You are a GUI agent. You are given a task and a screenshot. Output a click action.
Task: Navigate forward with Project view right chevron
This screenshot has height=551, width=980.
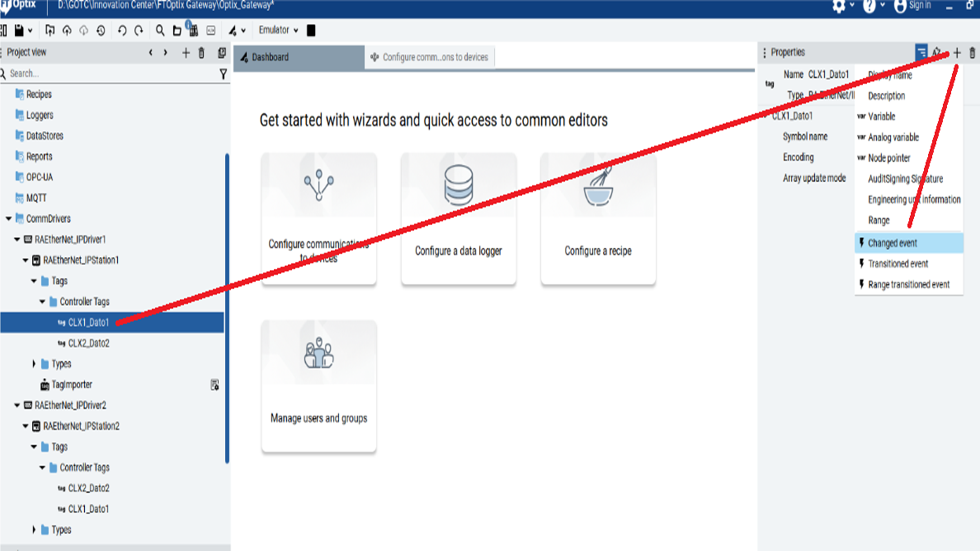(x=165, y=53)
